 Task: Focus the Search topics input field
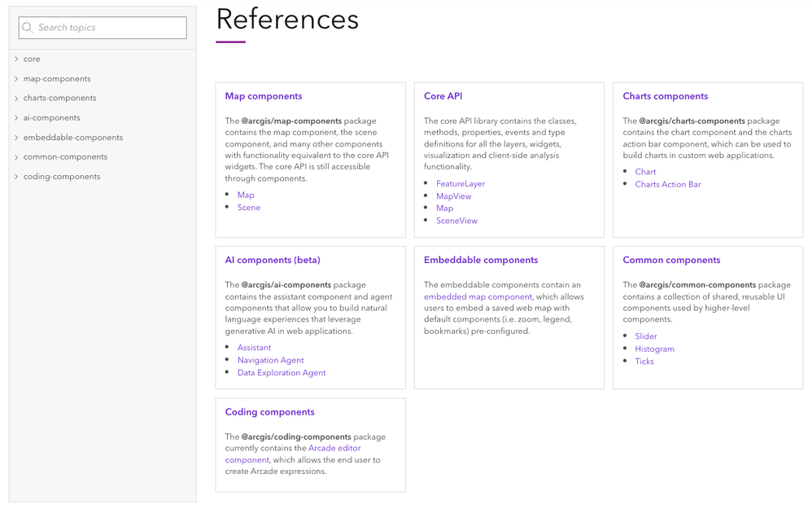coord(103,28)
